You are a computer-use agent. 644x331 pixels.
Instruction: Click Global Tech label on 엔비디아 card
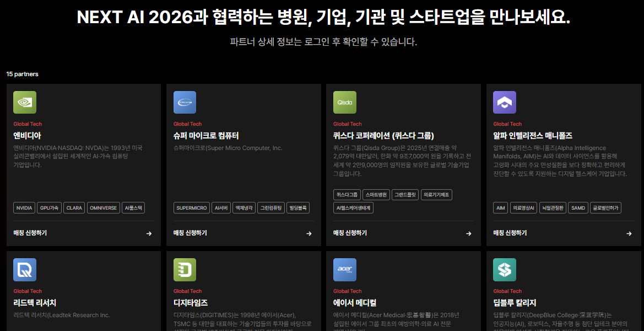point(28,124)
